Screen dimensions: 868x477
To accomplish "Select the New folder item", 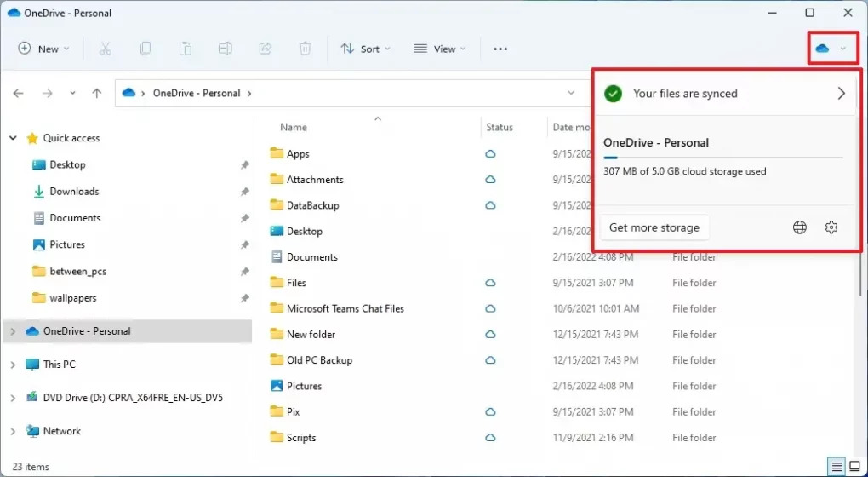I will (x=311, y=334).
